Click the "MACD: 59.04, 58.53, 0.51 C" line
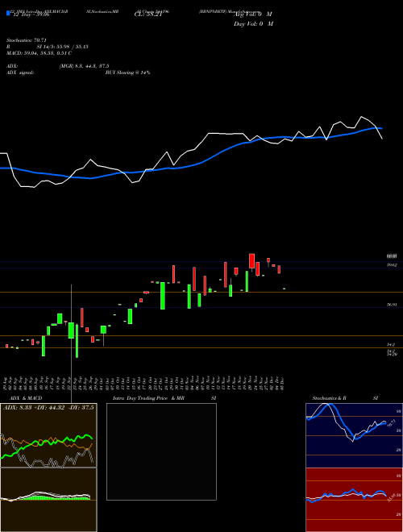 tap(39, 53)
